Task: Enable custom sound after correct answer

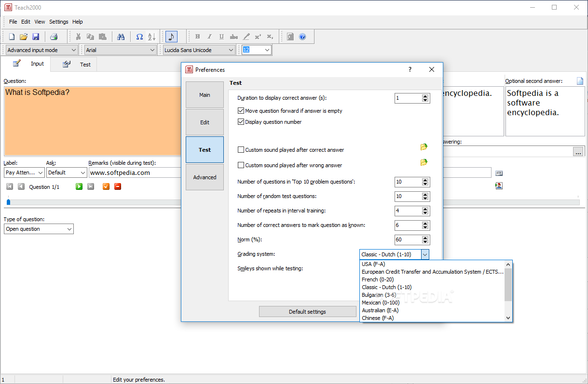Action: [x=241, y=150]
